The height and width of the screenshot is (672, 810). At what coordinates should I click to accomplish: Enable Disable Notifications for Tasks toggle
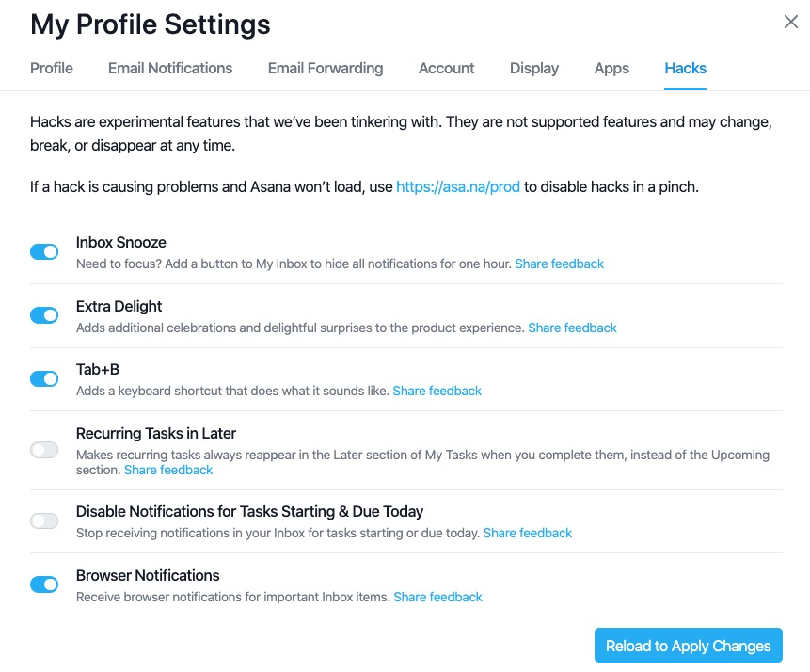[44, 520]
